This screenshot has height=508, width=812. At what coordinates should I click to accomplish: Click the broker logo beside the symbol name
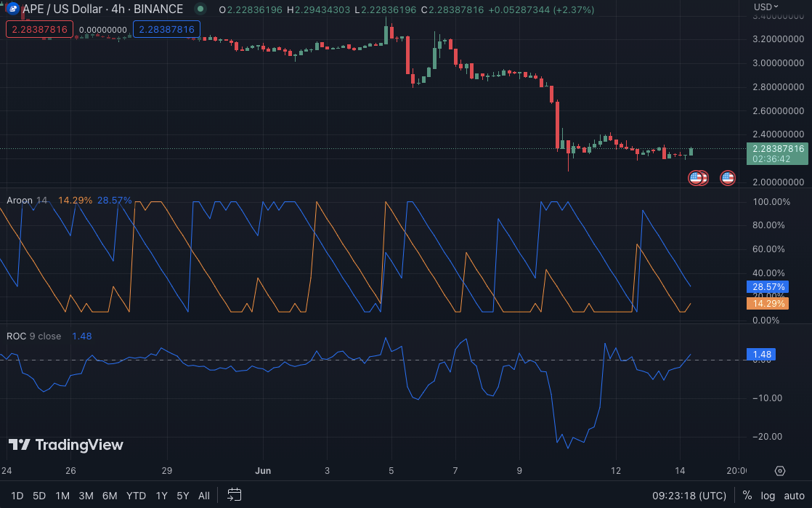pyautogui.click(x=12, y=9)
